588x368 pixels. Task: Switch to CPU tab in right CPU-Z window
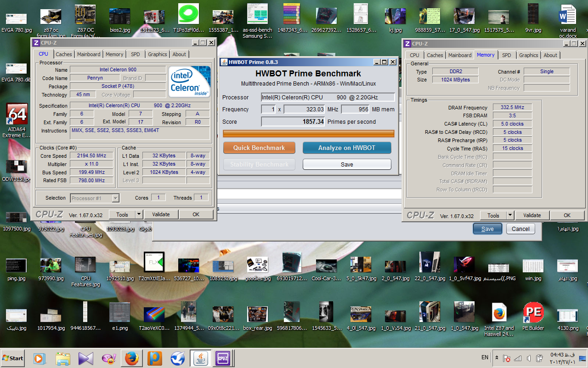pyautogui.click(x=415, y=55)
